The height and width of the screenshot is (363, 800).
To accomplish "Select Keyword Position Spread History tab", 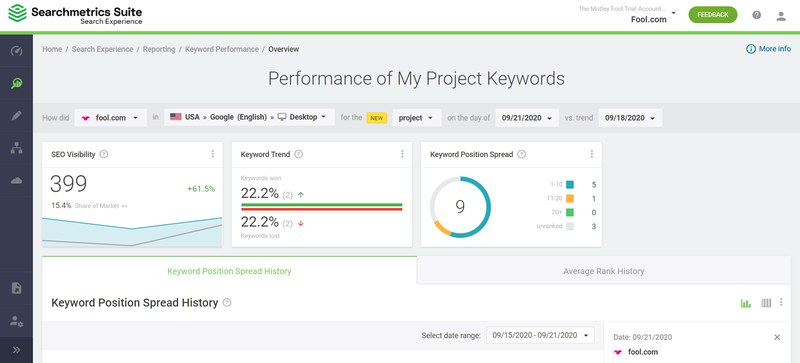I will (x=229, y=271).
